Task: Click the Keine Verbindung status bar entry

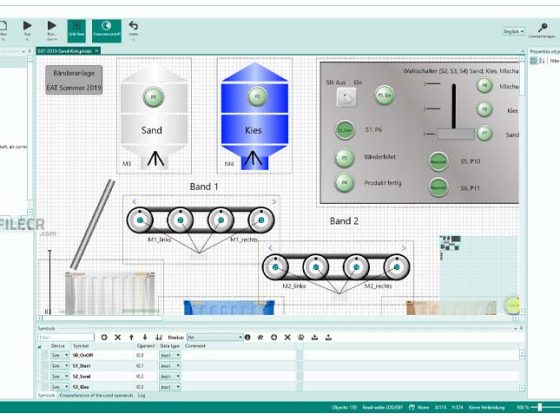Action: coord(486,407)
